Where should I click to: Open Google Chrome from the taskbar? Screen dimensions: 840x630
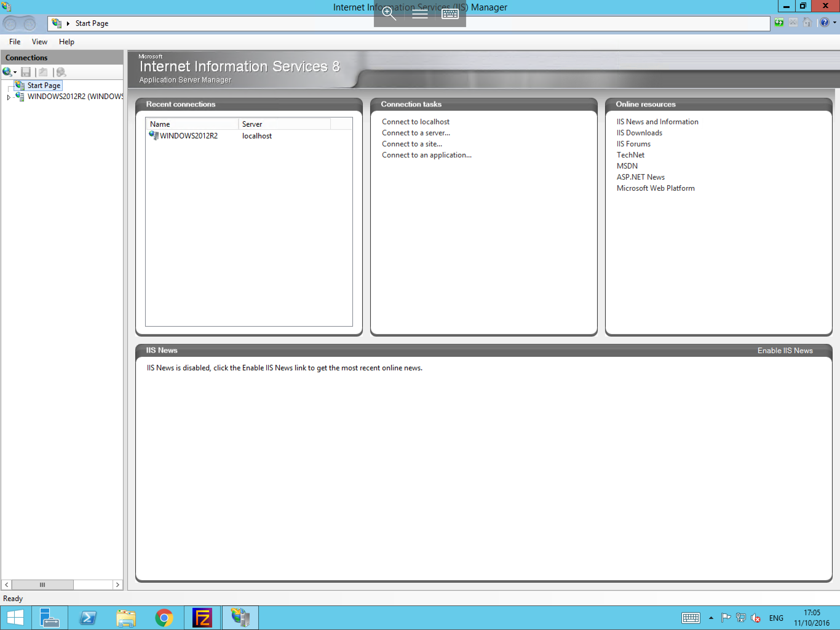point(164,618)
